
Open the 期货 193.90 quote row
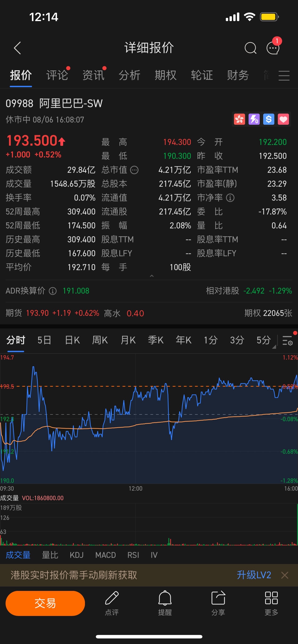[75, 313]
